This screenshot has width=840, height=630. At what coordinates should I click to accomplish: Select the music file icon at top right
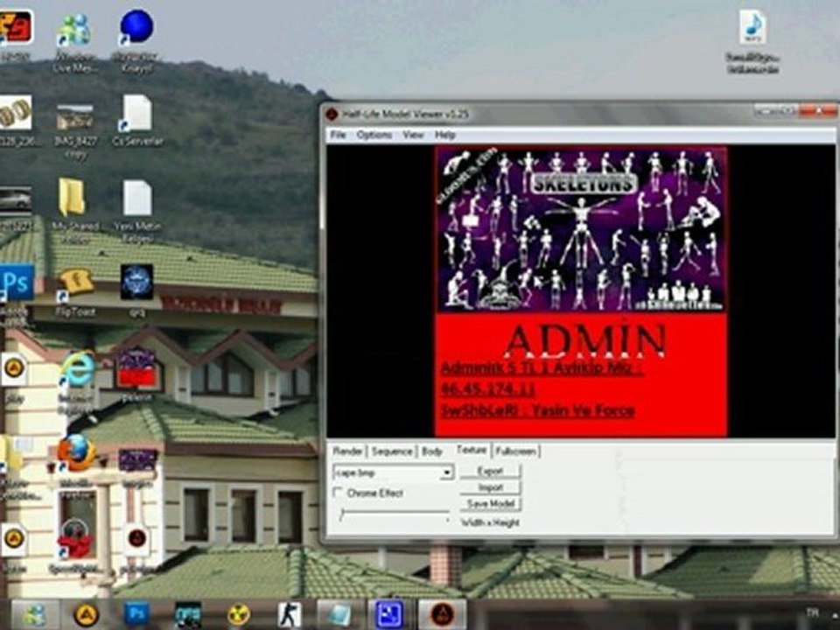752,42
